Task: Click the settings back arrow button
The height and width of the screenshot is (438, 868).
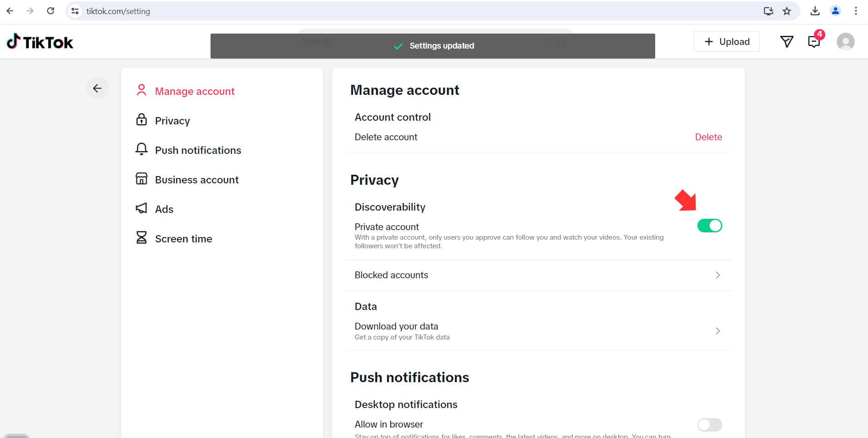Action: pyautogui.click(x=97, y=88)
